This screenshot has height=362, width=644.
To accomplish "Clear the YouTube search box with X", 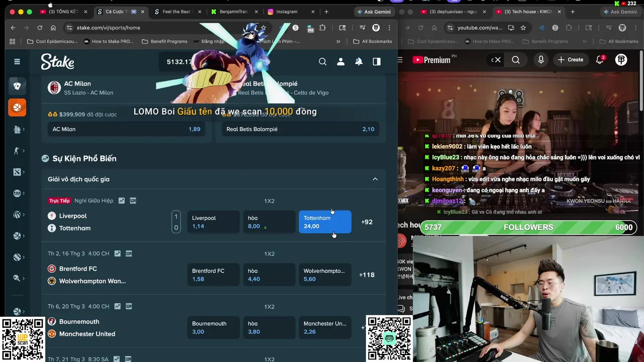I will click(498, 60).
